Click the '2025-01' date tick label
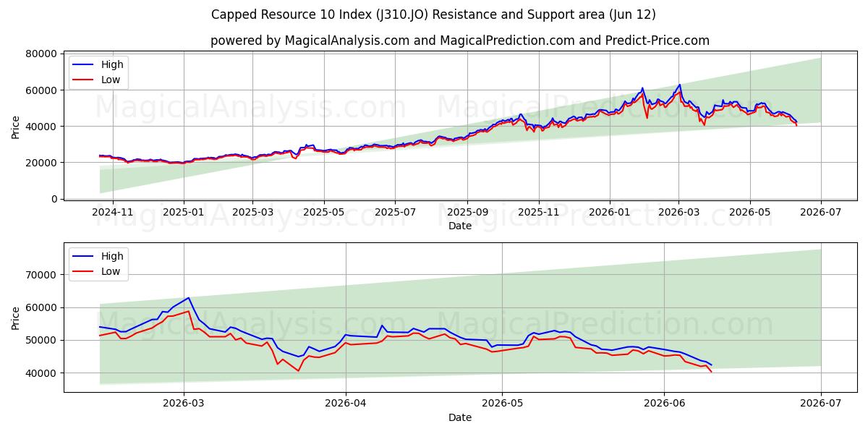Image resolution: width=868 pixels, height=434 pixels. coord(183,213)
